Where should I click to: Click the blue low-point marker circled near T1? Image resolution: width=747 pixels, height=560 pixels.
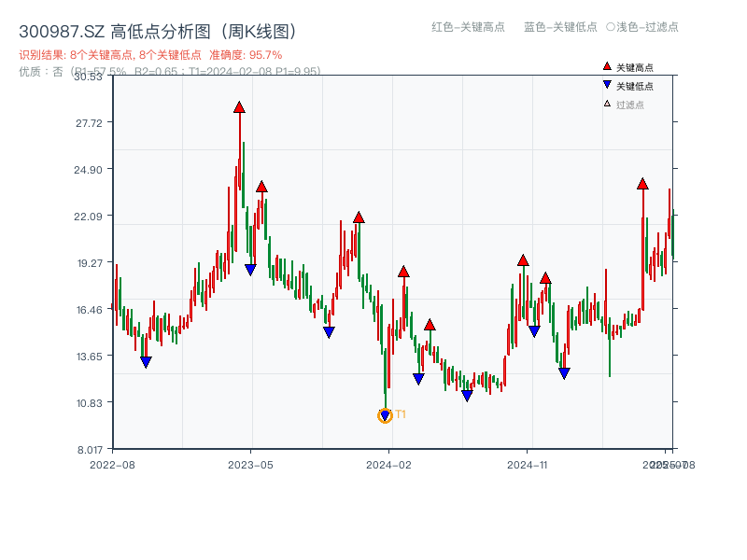click(x=385, y=414)
